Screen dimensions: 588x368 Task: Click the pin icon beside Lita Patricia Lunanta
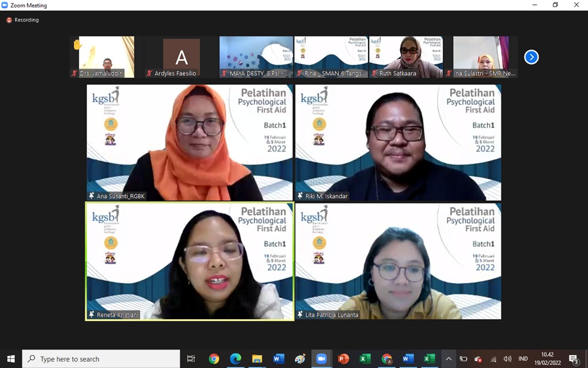(x=300, y=314)
